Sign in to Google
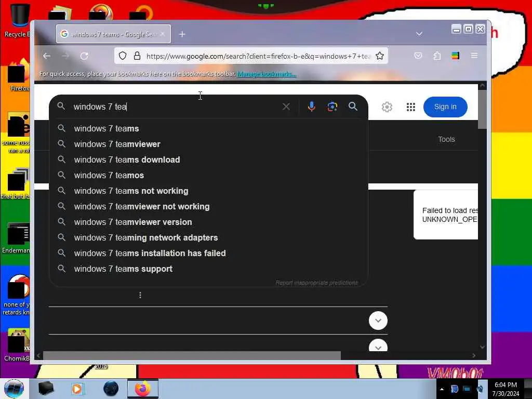This screenshot has width=532, height=399. coord(445,107)
